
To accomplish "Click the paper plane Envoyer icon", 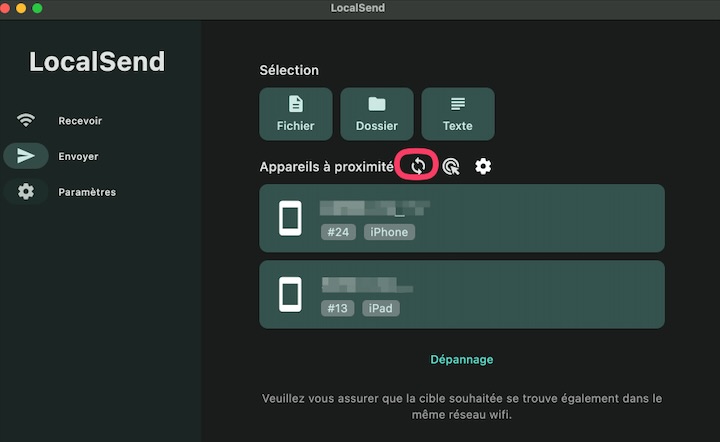I will point(26,156).
